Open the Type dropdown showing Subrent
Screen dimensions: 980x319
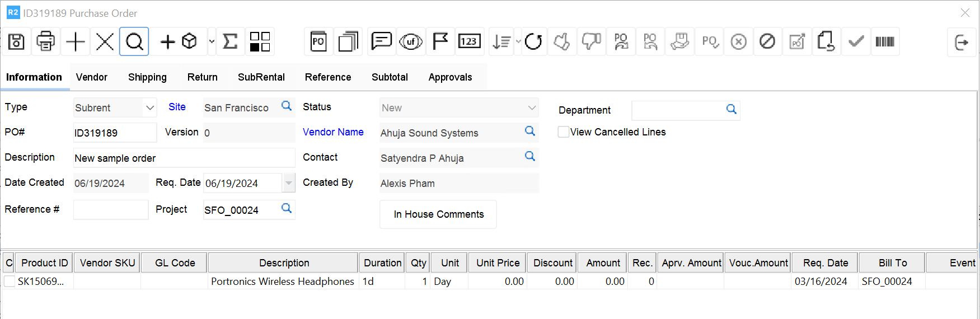149,107
